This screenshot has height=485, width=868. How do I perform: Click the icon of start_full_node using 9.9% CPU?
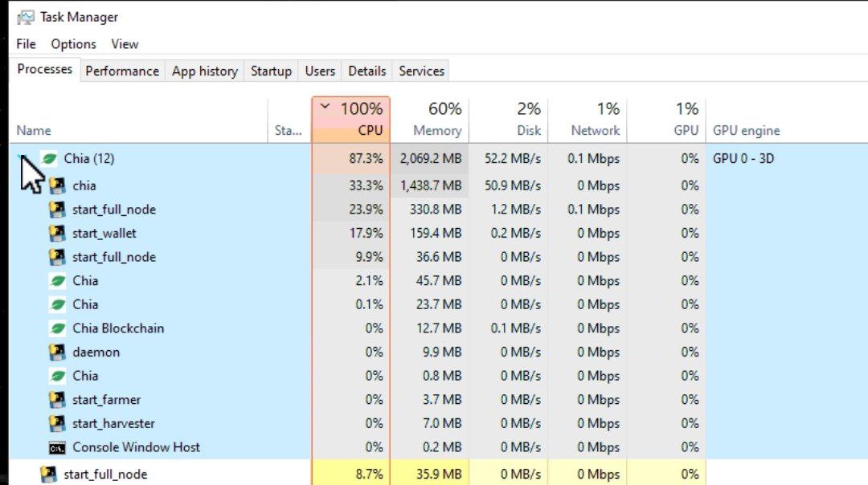coord(57,257)
